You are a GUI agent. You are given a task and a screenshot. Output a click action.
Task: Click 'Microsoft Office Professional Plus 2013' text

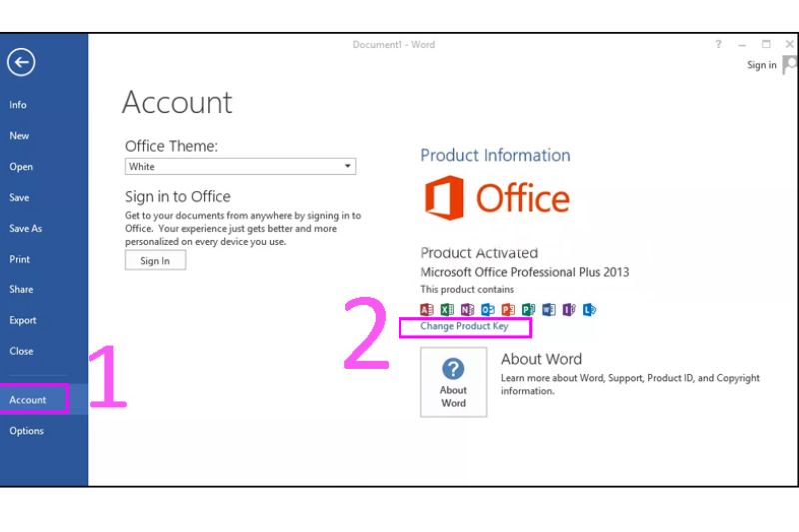pyautogui.click(x=525, y=272)
